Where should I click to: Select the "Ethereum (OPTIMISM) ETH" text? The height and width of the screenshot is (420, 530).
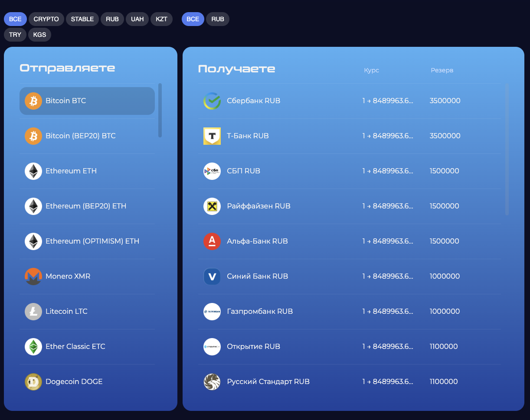tap(92, 241)
